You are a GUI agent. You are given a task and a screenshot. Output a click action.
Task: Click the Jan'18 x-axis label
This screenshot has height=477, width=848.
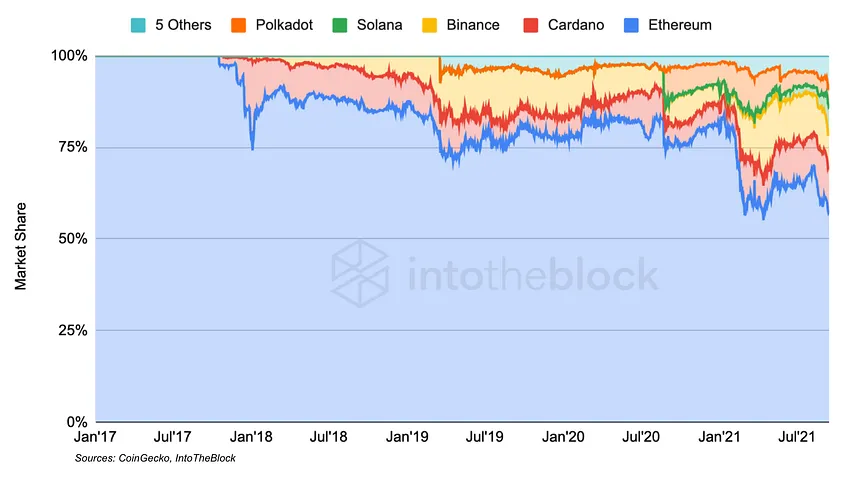tap(251, 436)
